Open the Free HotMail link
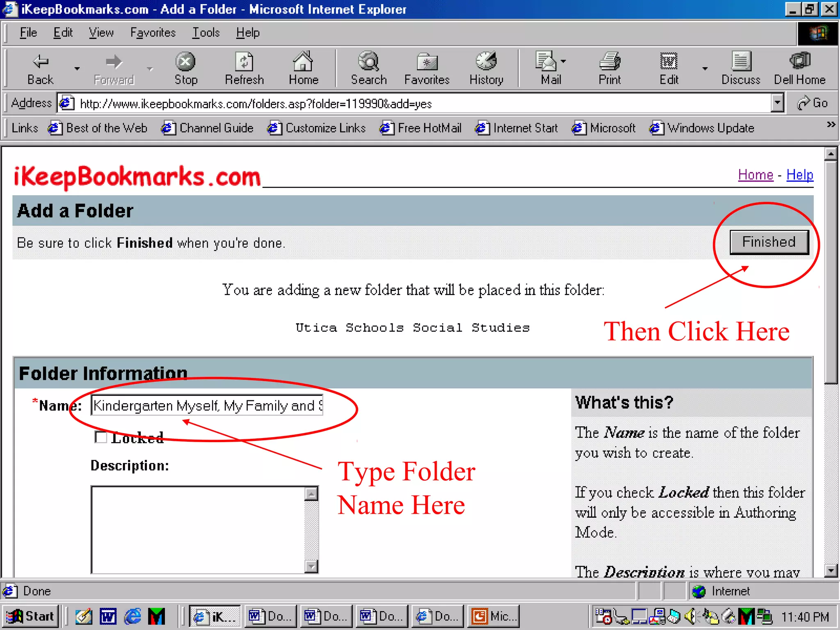The image size is (840, 630). click(x=420, y=128)
